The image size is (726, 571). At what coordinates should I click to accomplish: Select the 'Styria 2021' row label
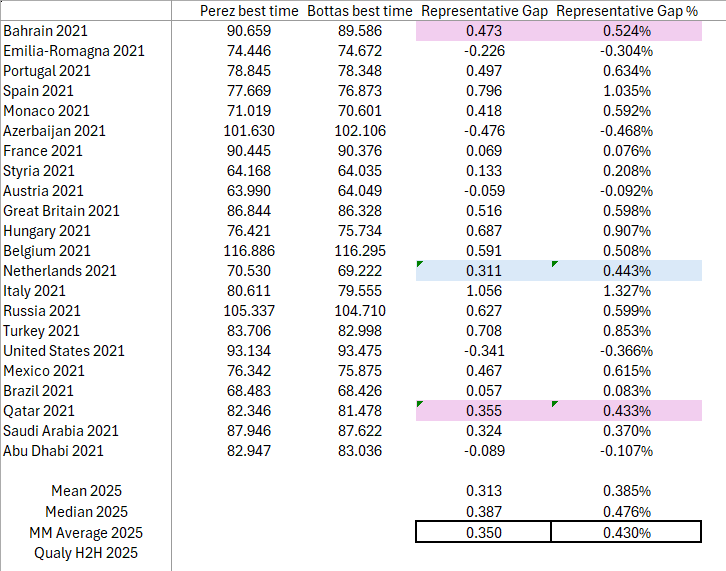(x=39, y=171)
